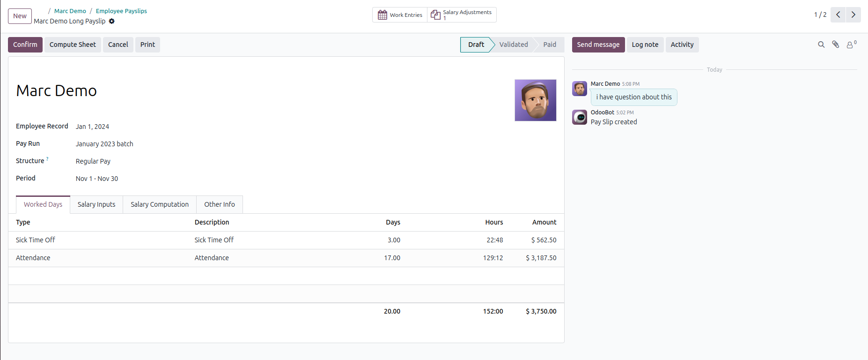
Task: Set status to Validated in status bar
Action: point(513,45)
